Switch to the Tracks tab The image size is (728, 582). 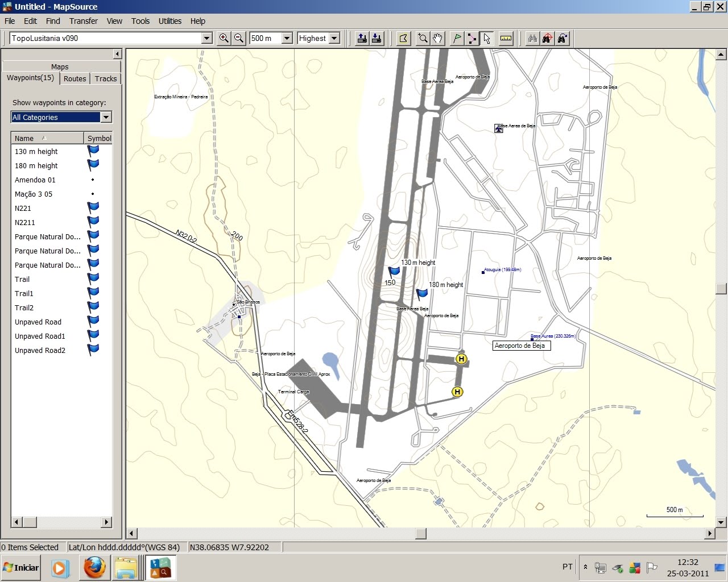click(x=106, y=79)
